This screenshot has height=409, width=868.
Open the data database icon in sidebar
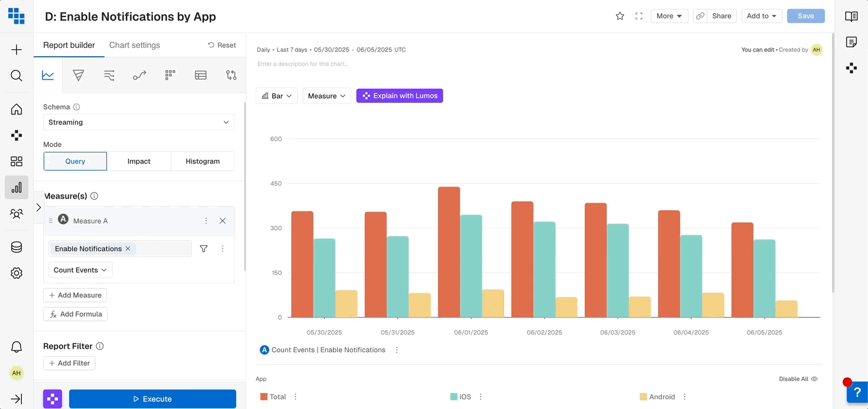click(x=17, y=247)
